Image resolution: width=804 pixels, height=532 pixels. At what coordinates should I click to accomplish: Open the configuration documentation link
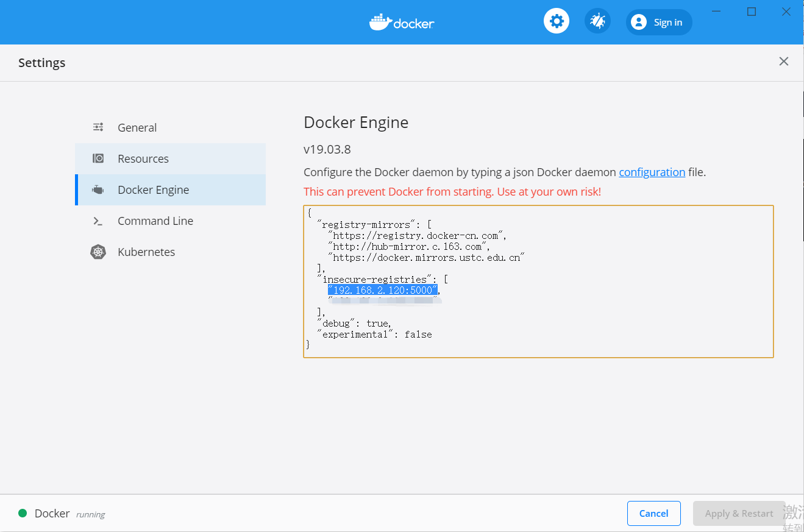(x=652, y=172)
